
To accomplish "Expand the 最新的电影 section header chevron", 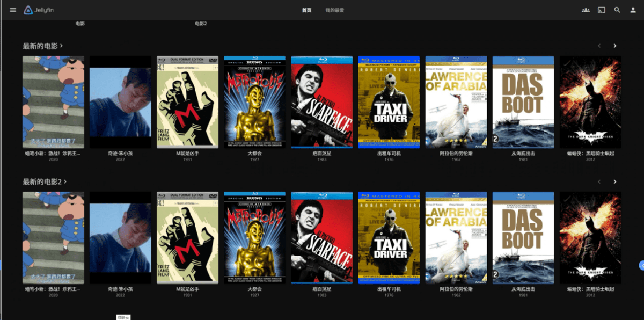I will (x=62, y=46).
